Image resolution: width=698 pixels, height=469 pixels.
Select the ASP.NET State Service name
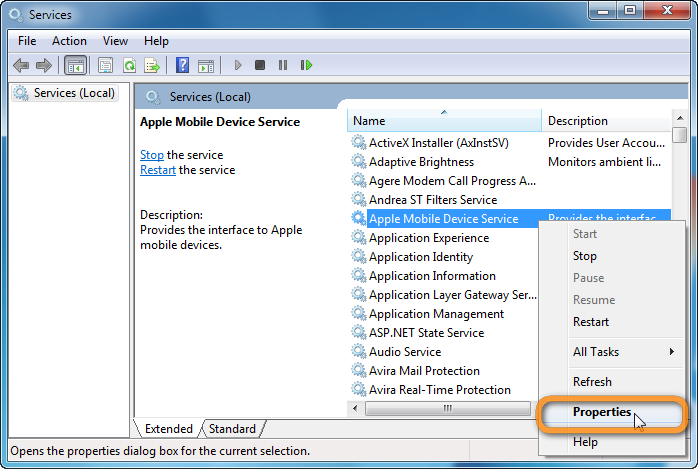pyautogui.click(x=426, y=333)
